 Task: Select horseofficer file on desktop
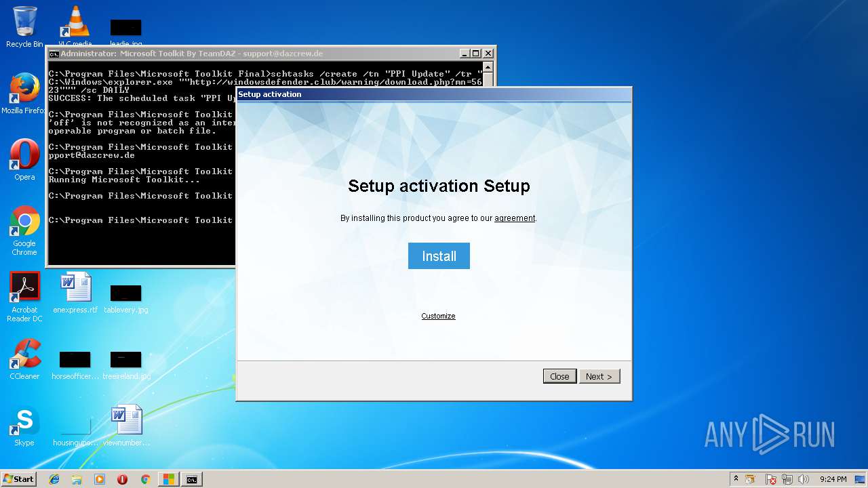[x=75, y=365]
